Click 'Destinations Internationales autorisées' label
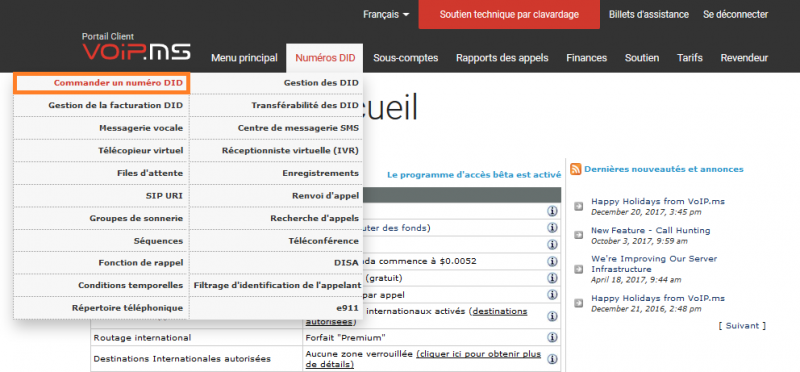800x372 pixels. pyautogui.click(x=182, y=359)
